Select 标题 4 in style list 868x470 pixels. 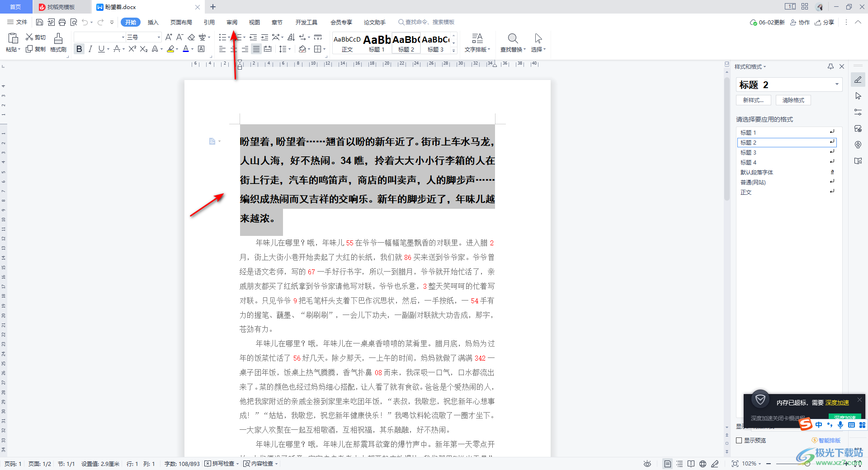[787, 162]
